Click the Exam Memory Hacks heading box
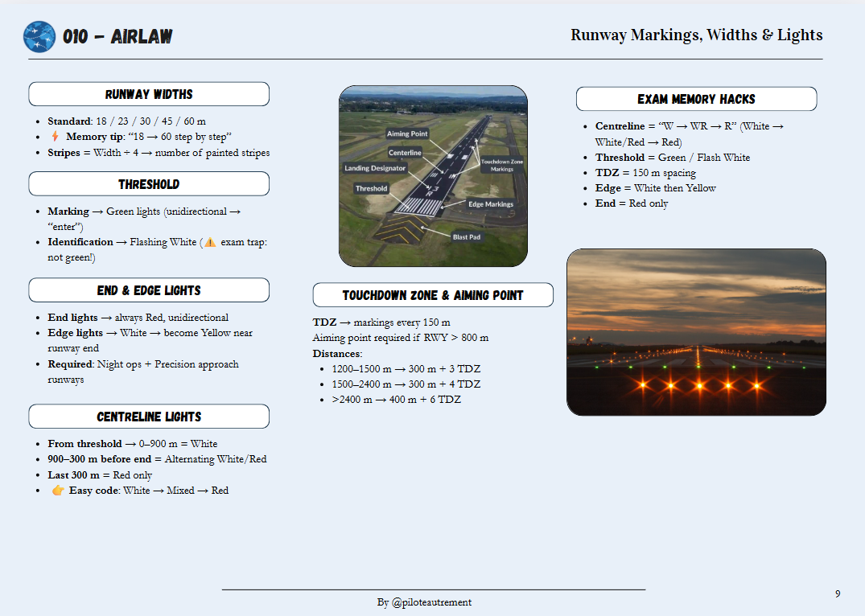Image resolution: width=865 pixels, height=616 pixels. (x=696, y=99)
